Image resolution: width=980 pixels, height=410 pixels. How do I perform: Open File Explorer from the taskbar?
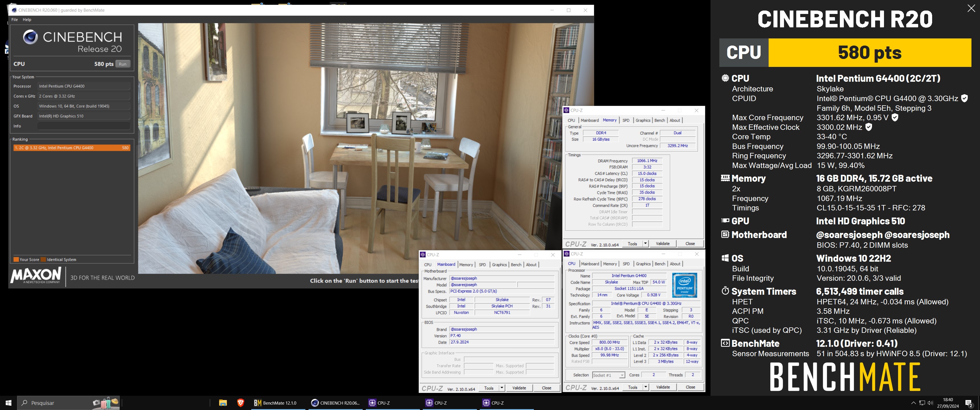coord(223,403)
